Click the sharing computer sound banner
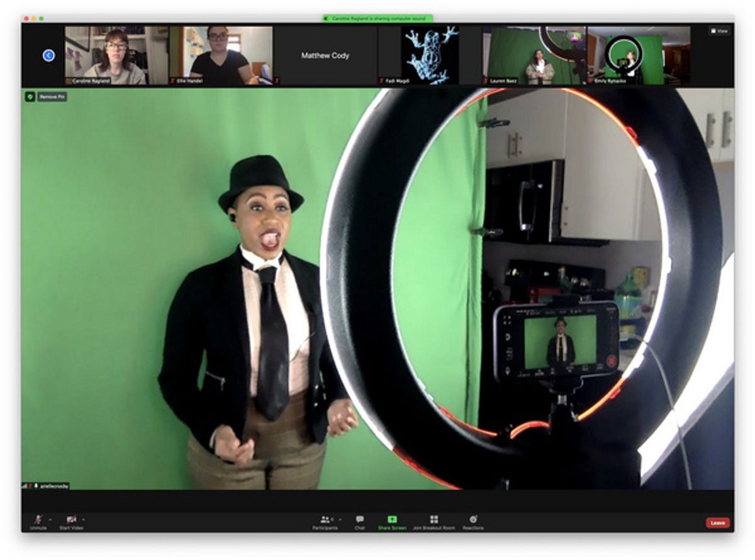 point(377,19)
